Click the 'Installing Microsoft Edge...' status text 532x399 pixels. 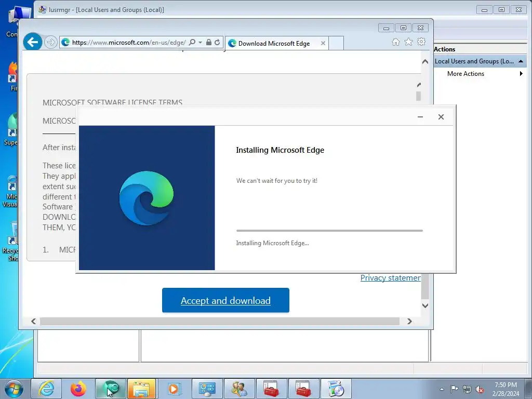click(x=272, y=243)
